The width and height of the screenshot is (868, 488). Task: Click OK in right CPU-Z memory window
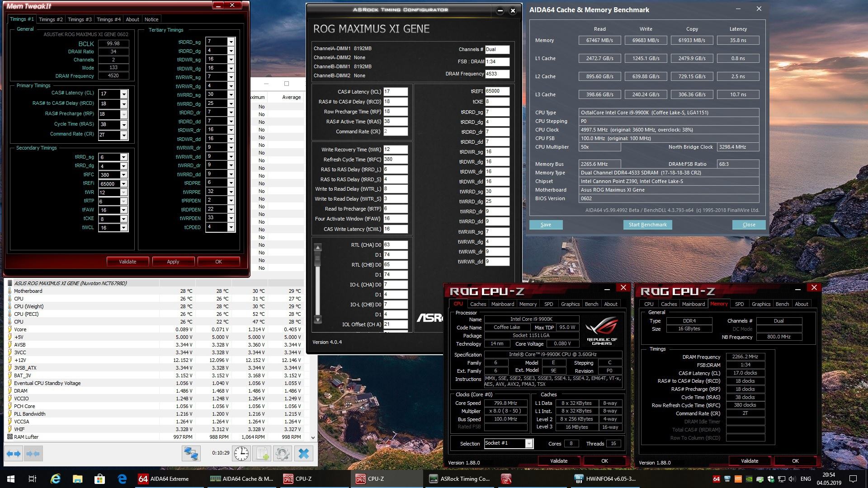click(x=795, y=461)
